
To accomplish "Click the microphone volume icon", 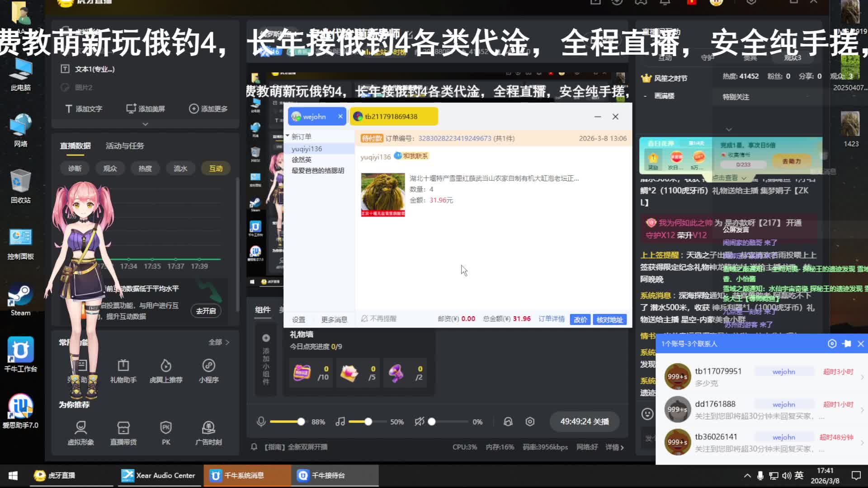I will click(x=261, y=422).
